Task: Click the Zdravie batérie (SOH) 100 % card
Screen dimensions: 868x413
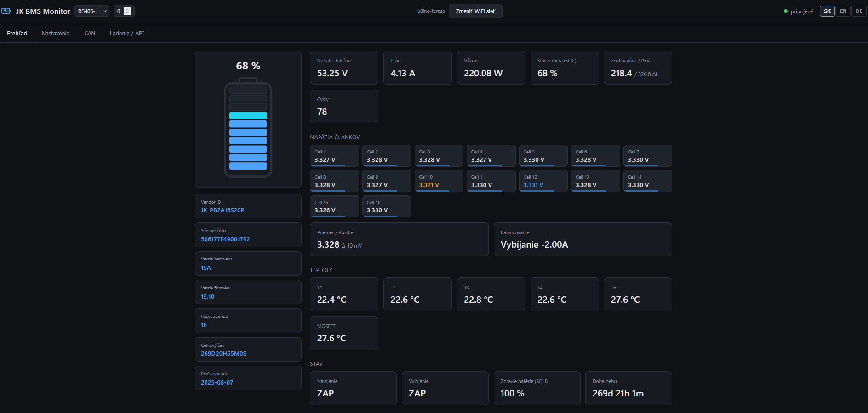Action: click(x=537, y=388)
